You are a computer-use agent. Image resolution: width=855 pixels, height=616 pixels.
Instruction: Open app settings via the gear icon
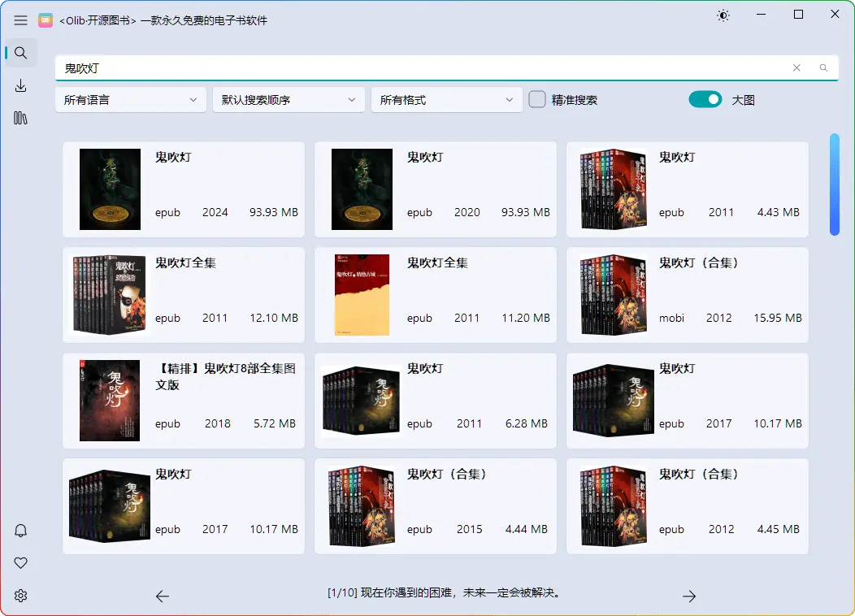[20, 595]
